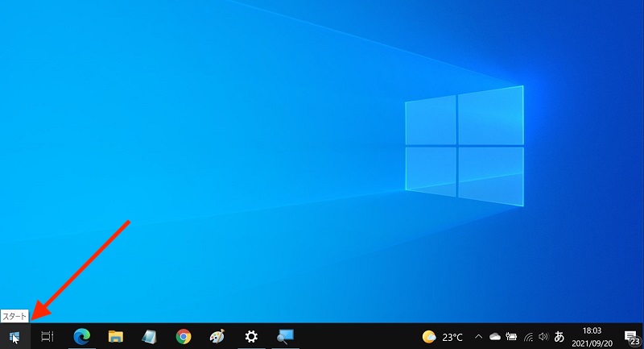644x349 pixels.
Task: Toggle the Japanese IME input mode
Action: coord(559,336)
